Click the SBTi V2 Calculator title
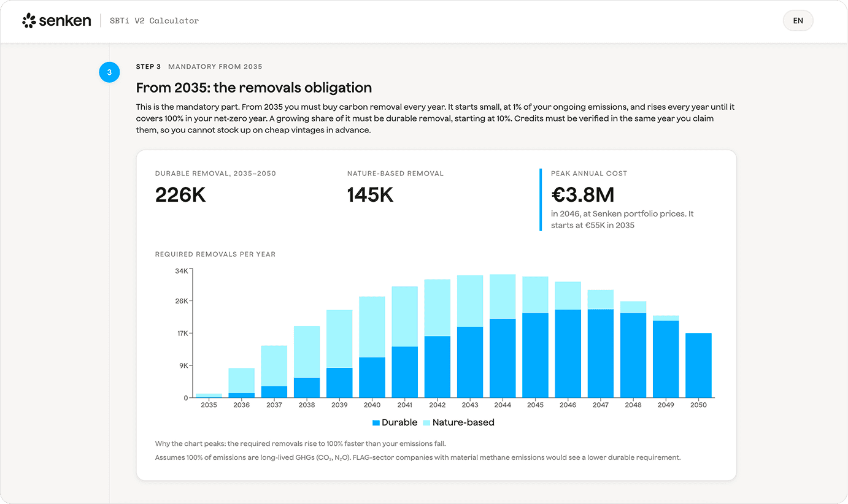Viewport: 848px width, 504px height. tap(154, 21)
